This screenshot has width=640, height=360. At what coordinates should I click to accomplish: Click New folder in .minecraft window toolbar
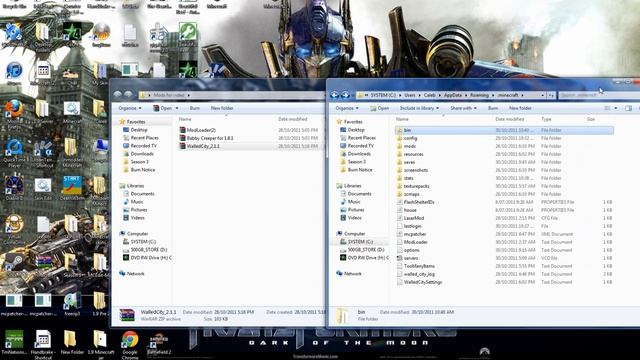click(520, 108)
